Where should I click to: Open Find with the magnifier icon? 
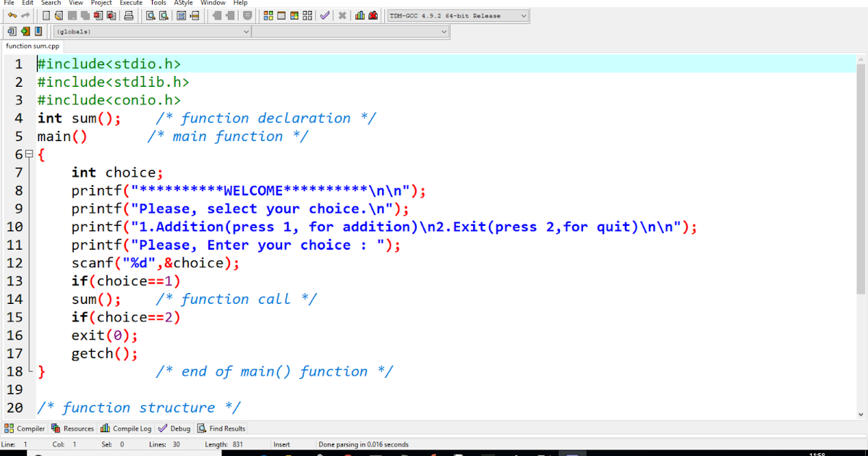149,15
